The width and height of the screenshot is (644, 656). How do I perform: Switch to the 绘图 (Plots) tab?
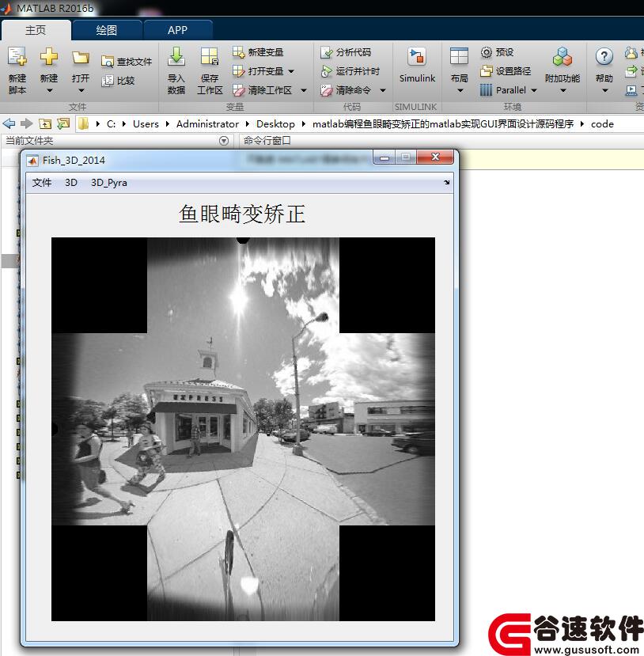coord(107,30)
